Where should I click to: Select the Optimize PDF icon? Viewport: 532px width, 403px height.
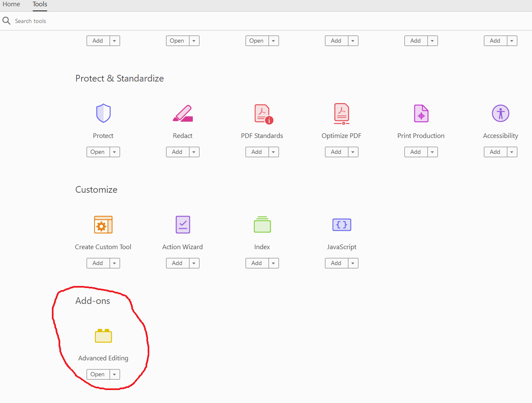click(x=342, y=113)
